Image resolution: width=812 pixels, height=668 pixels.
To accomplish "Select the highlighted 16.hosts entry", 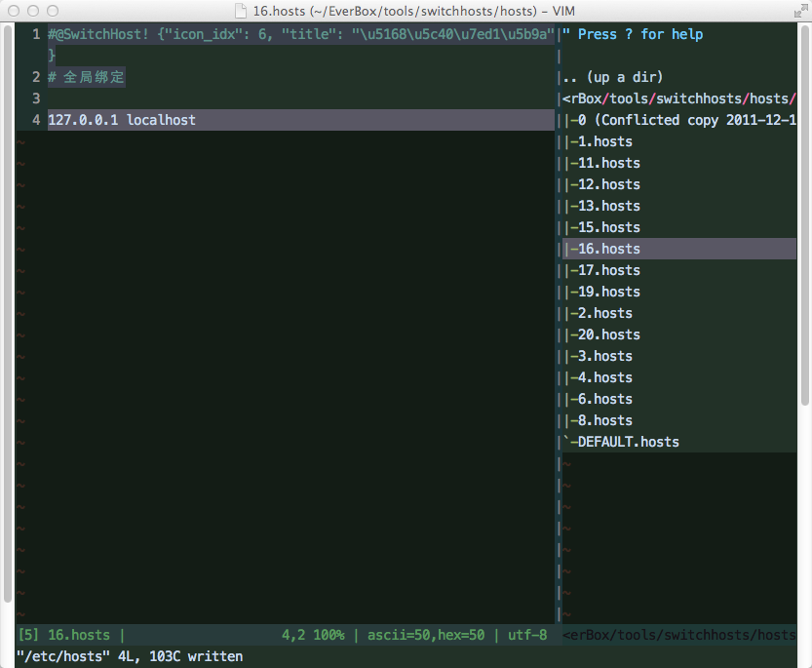I will (x=608, y=249).
